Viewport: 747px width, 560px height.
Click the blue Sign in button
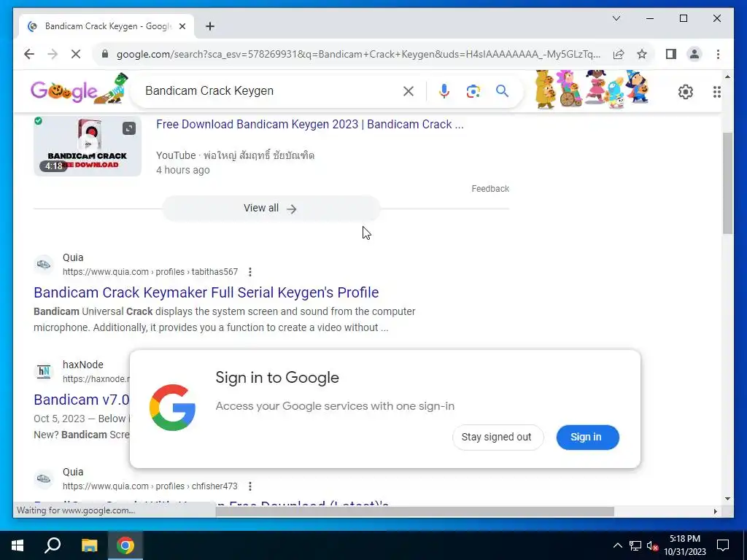(587, 437)
